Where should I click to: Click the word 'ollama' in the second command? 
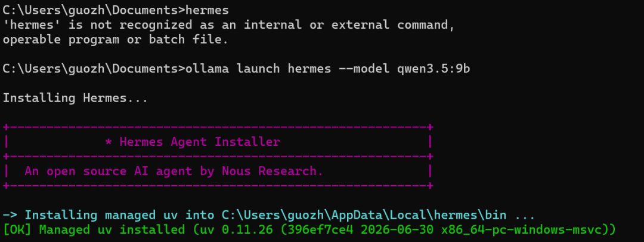click(x=207, y=69)
